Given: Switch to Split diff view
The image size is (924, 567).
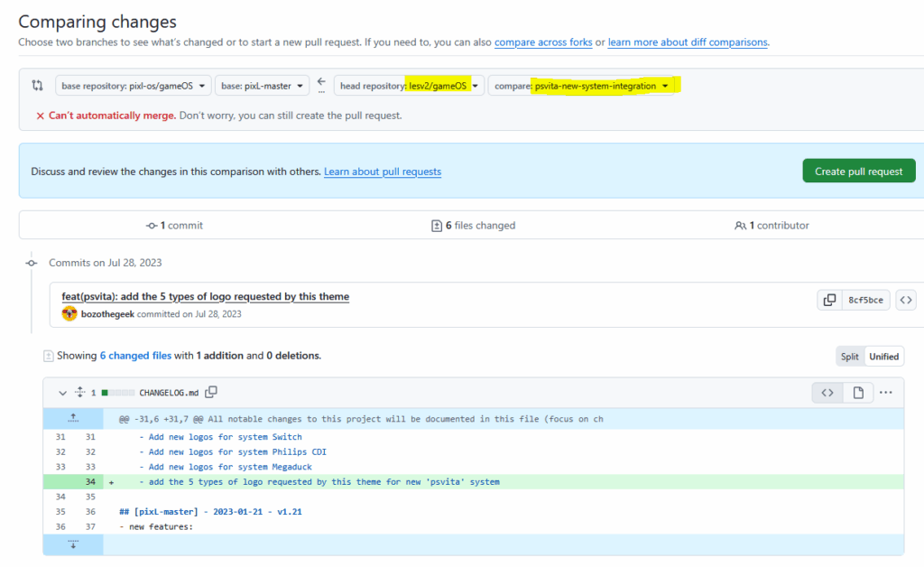Looking at the screenshot, I should (x=850, y=357).
